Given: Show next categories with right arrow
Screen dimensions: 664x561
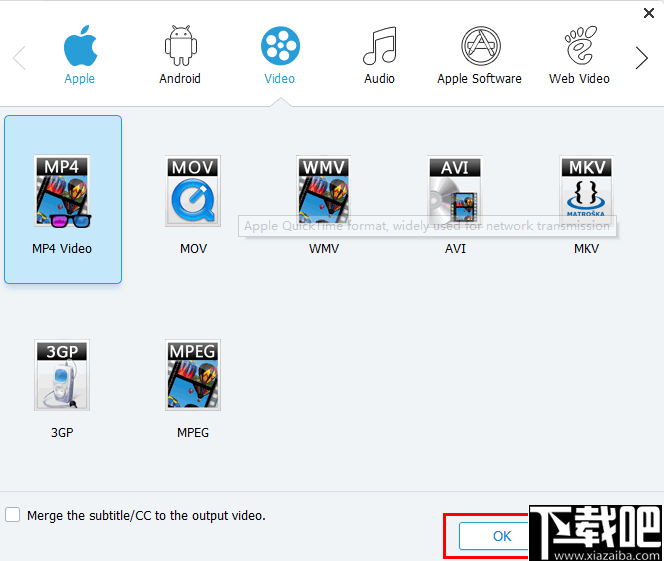Looking at the screenshot, I should pyautogui.click(x=642, y=58).
